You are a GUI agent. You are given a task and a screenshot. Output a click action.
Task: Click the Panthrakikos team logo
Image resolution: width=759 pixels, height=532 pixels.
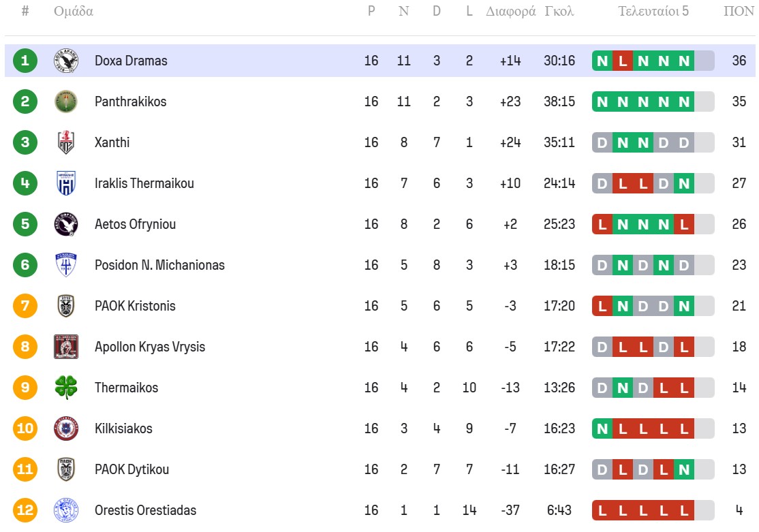(x=66, y=101)
